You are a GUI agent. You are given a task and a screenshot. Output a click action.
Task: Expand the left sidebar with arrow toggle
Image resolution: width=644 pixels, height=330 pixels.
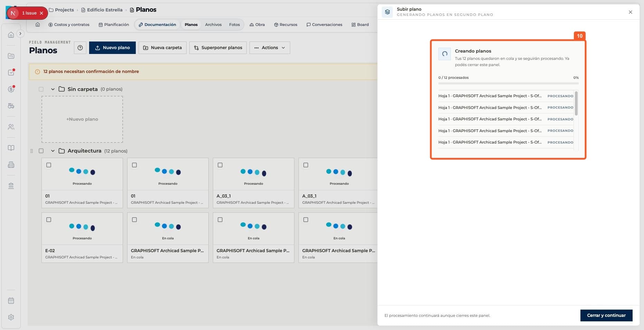(x=20, y=34)
